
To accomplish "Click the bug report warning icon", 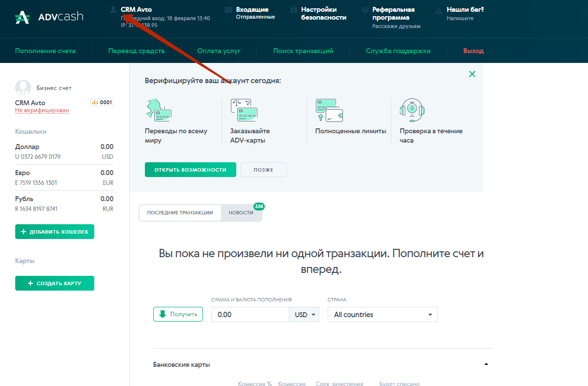I will [x=439, y=10].
